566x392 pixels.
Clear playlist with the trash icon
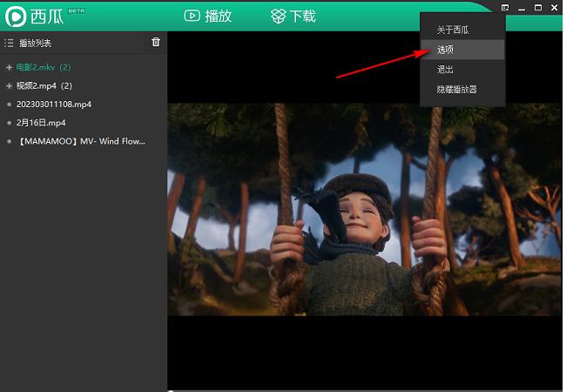[x=156, y=42]
